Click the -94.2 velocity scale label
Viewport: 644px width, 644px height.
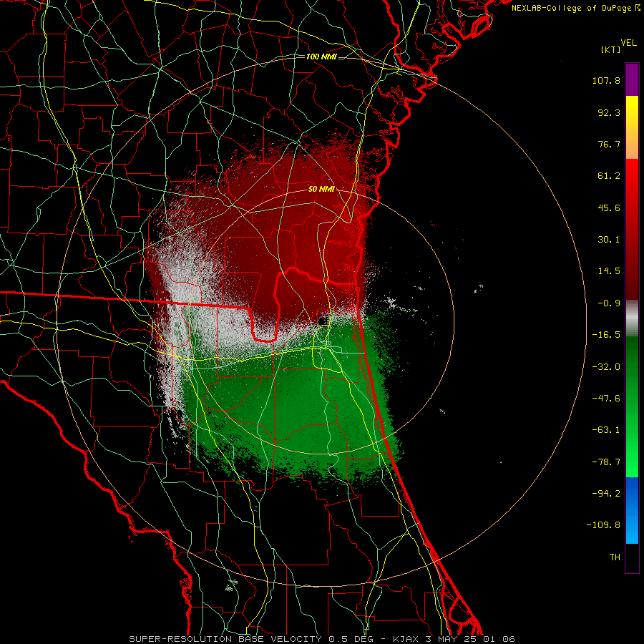tap(606, 494)
